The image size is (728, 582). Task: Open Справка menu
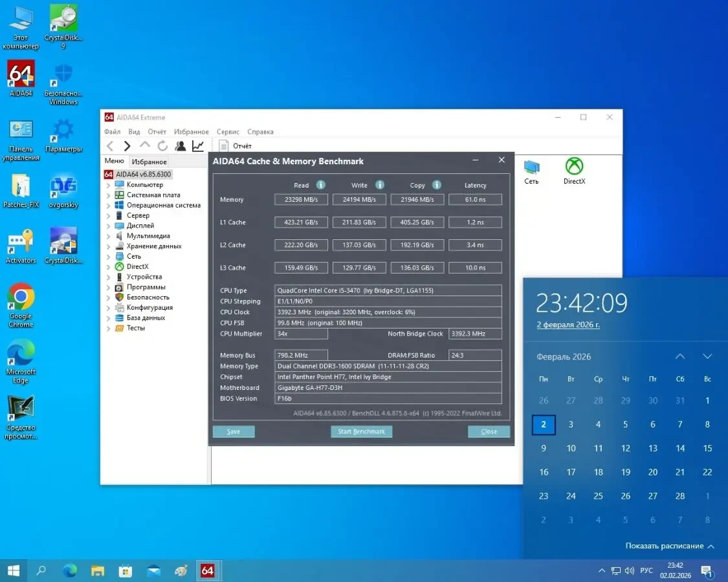pyautogui.click(x=260, y=132)
